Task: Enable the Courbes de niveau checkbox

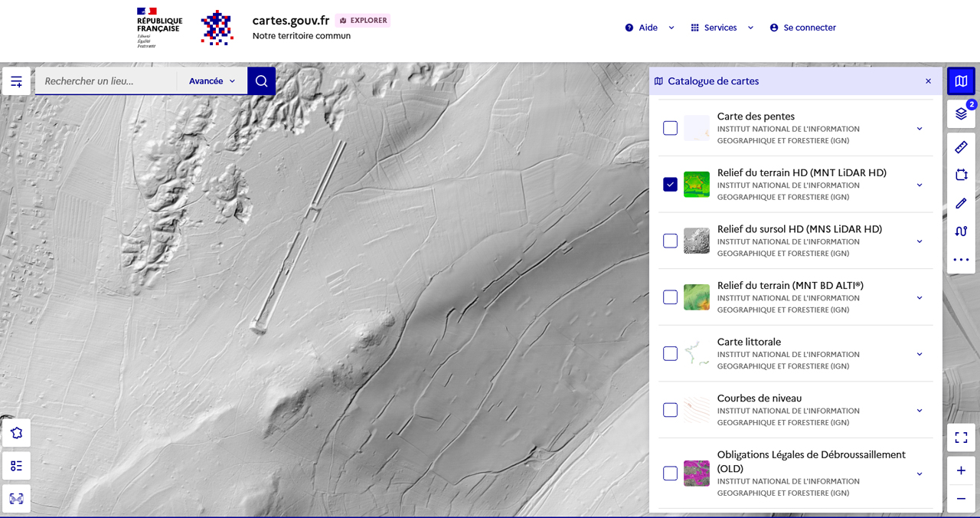Action: [x=670, y=410]
